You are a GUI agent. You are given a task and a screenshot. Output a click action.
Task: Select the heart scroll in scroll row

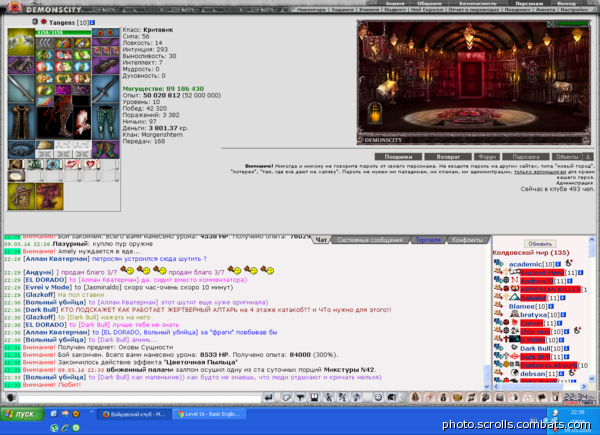(x=91, y=165)
